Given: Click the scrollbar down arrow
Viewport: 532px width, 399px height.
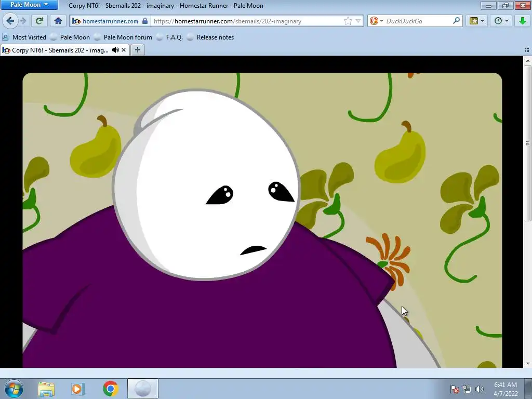Looking at the screenshot, I should pyautogui.click(x=527, y=363).
